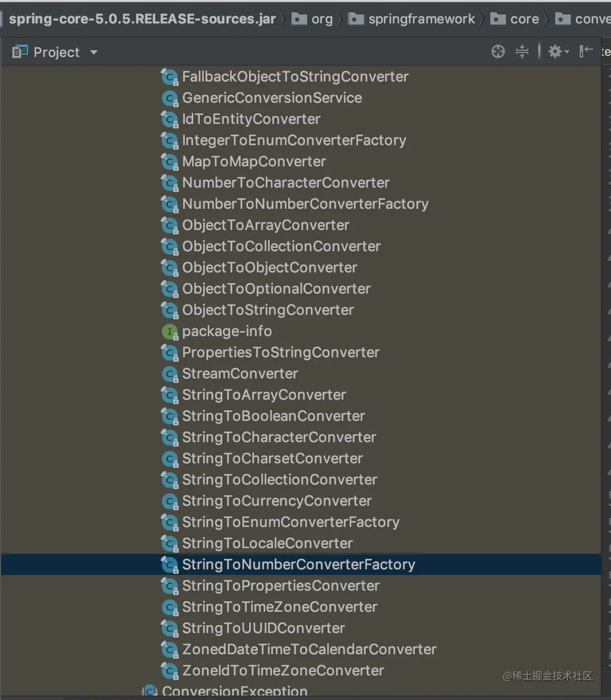Select ObjectToObjectConverter class
The height and width of the screenshot is (700, 611).
[x=269, y=267]
